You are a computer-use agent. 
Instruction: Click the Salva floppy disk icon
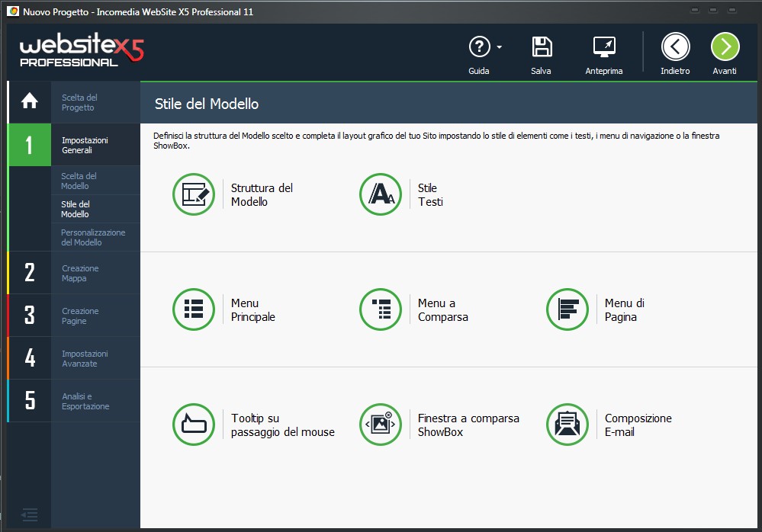[542, 47]
